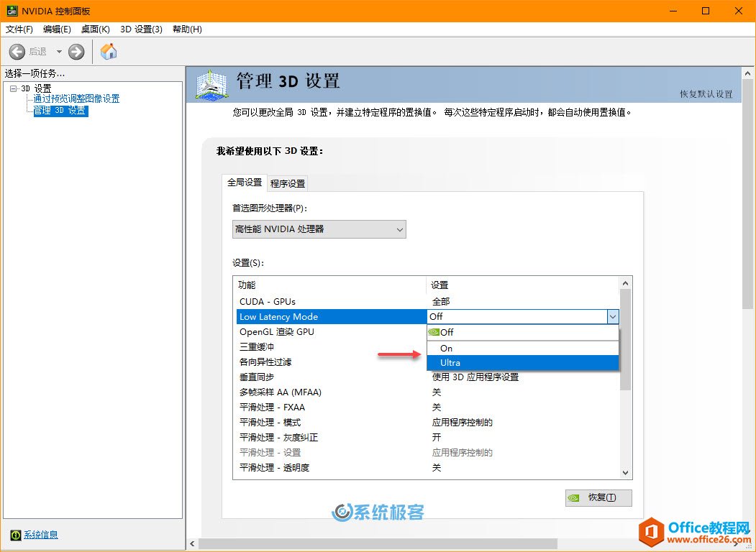Click the Forward arrow button
Viewport: 756px width, 552px height.
tap(76, 52)
